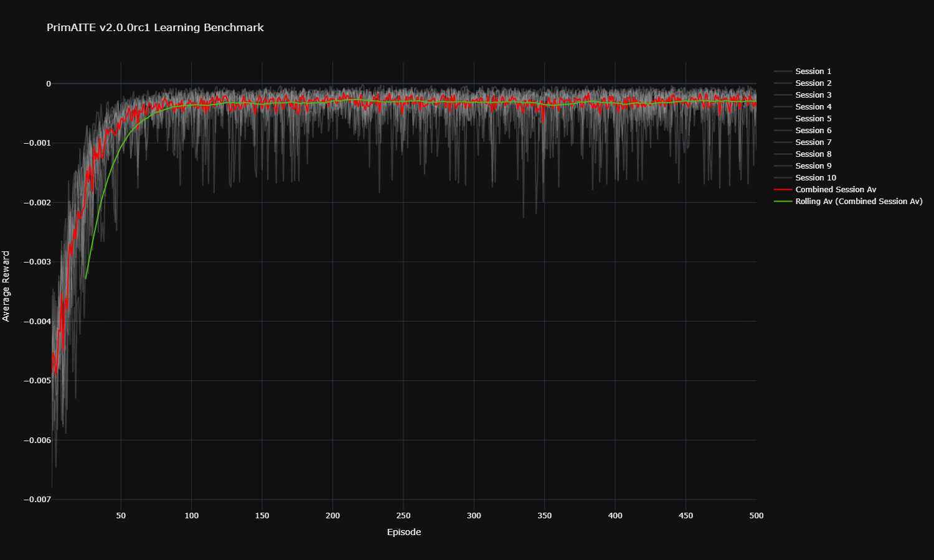This screenshot has width=934, height=560.
Task: Select Session 8 legend label
Action: [x=813, y=154]
